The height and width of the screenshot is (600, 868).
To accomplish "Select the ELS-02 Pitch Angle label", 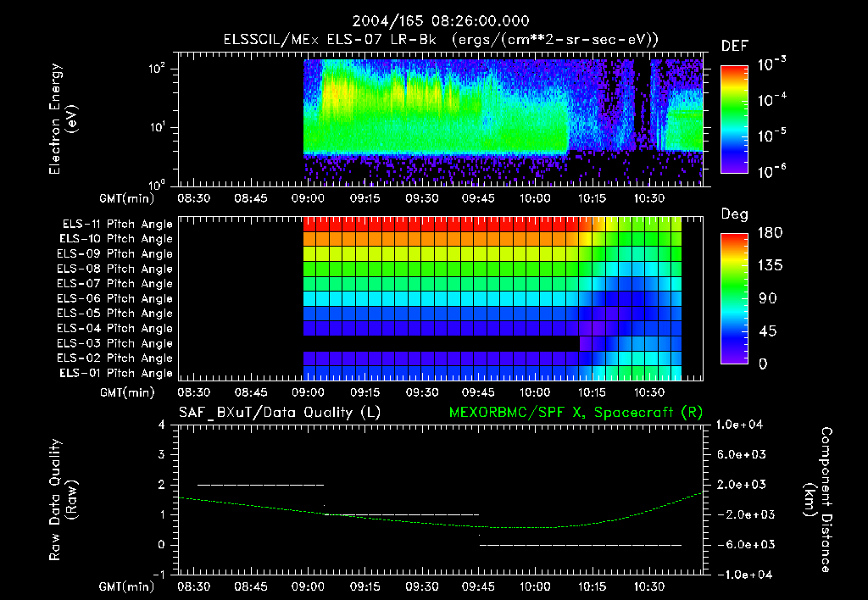I will point(115,358).
